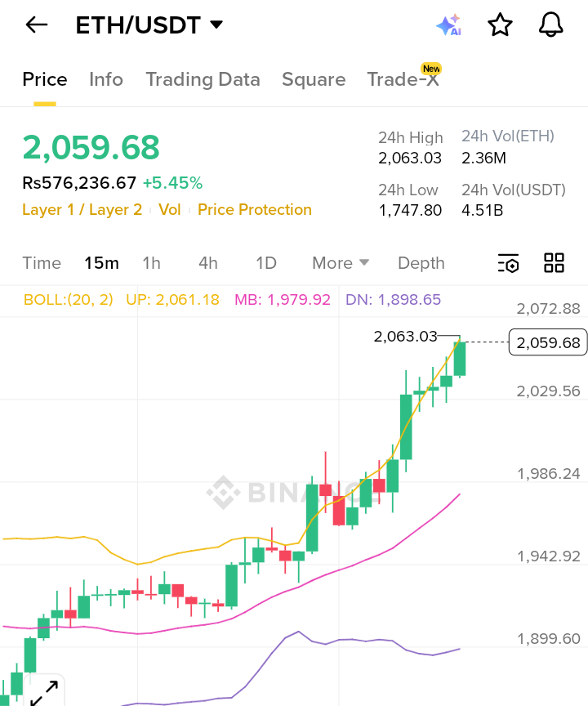Open the four-square grid layout icon

click(554, 263)
